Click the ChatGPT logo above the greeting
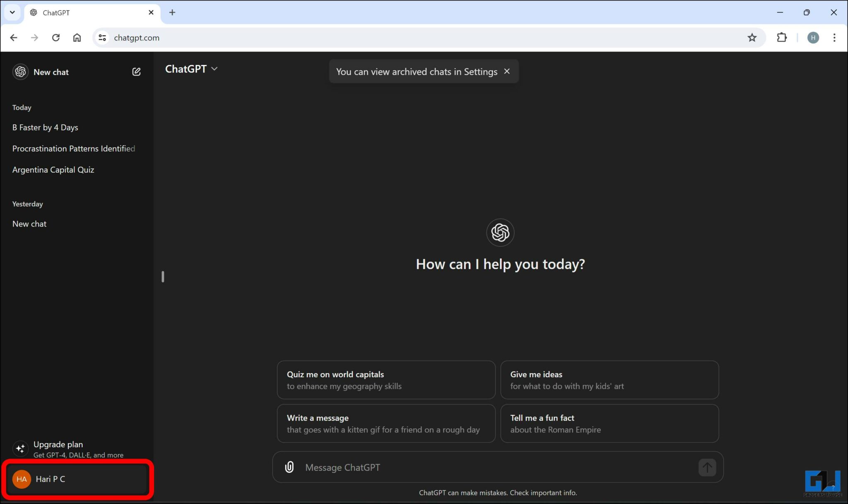The width and height of the screenshot is (848, 504). (500, 232)
